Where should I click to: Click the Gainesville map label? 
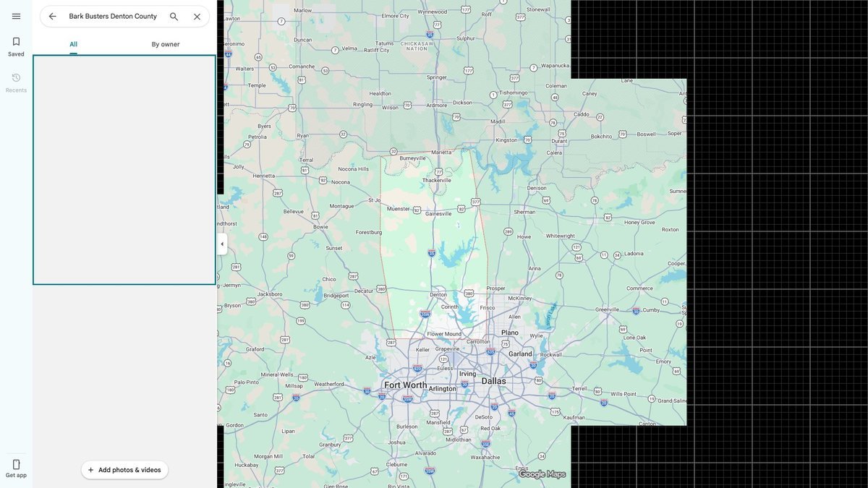tap(438, 213)
